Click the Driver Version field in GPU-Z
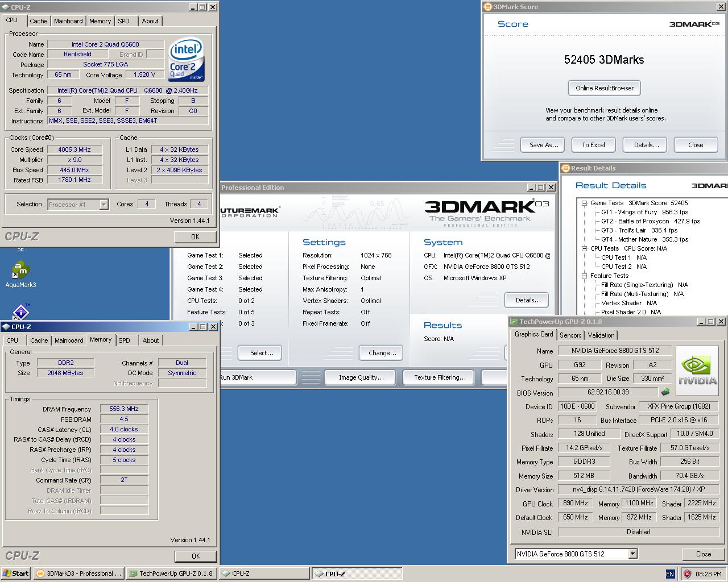This screenshot has height=582, width=728. click(x=640, y=489)
